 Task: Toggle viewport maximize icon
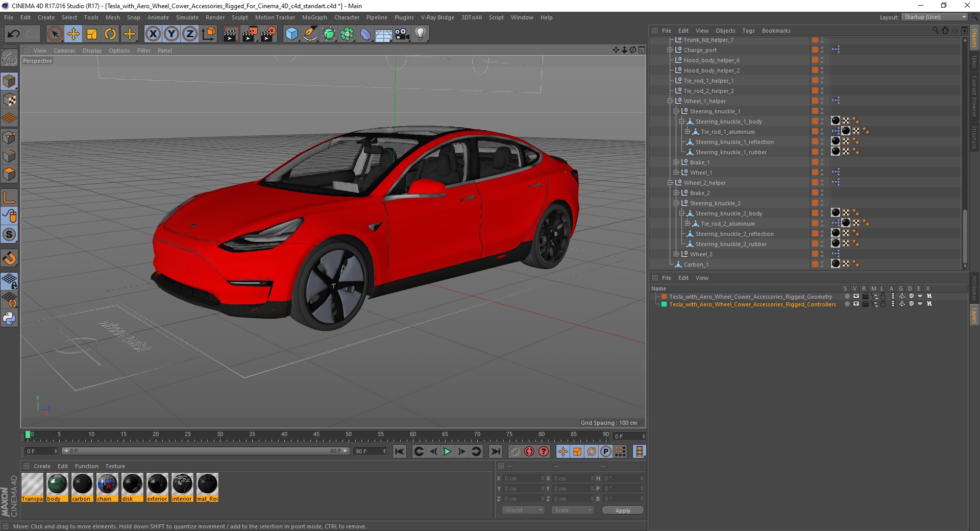(642, 50)
